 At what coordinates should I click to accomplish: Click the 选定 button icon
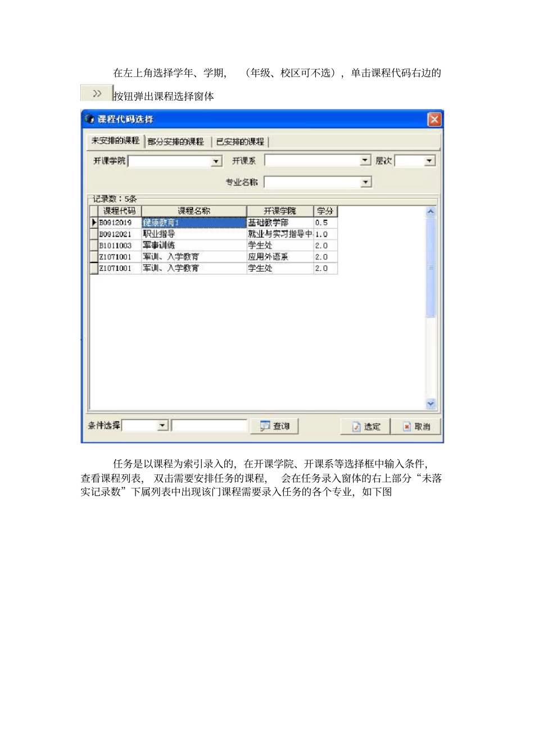356,427
